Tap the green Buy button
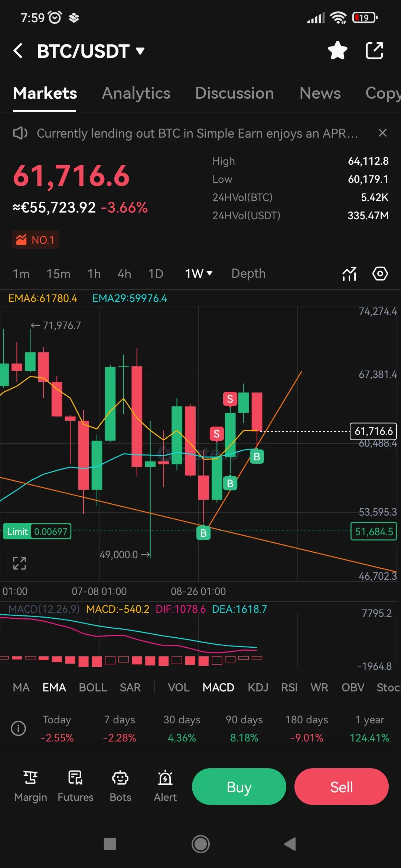 tap(239, 786)
